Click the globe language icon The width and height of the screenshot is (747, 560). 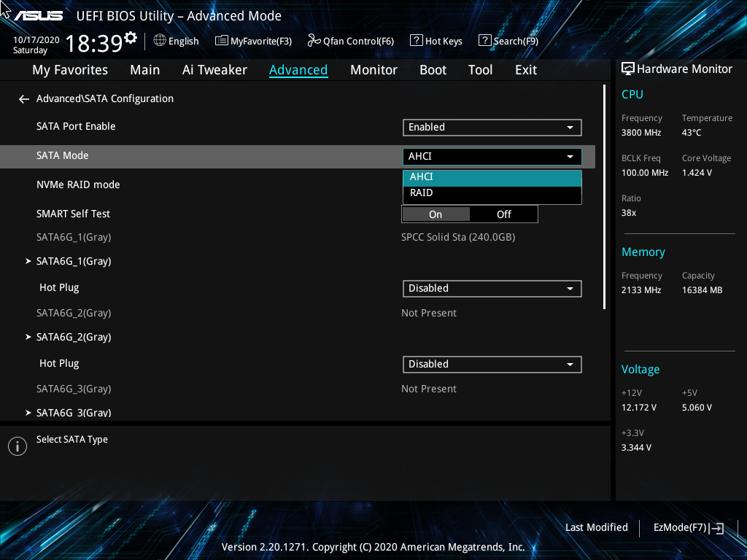pos(160,41)
